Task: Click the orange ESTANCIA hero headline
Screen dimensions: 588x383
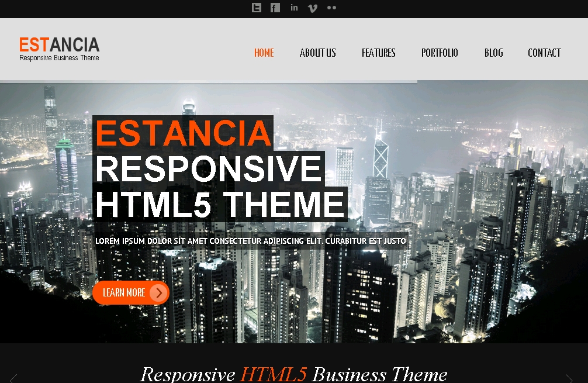Action: tap(183, 133)
